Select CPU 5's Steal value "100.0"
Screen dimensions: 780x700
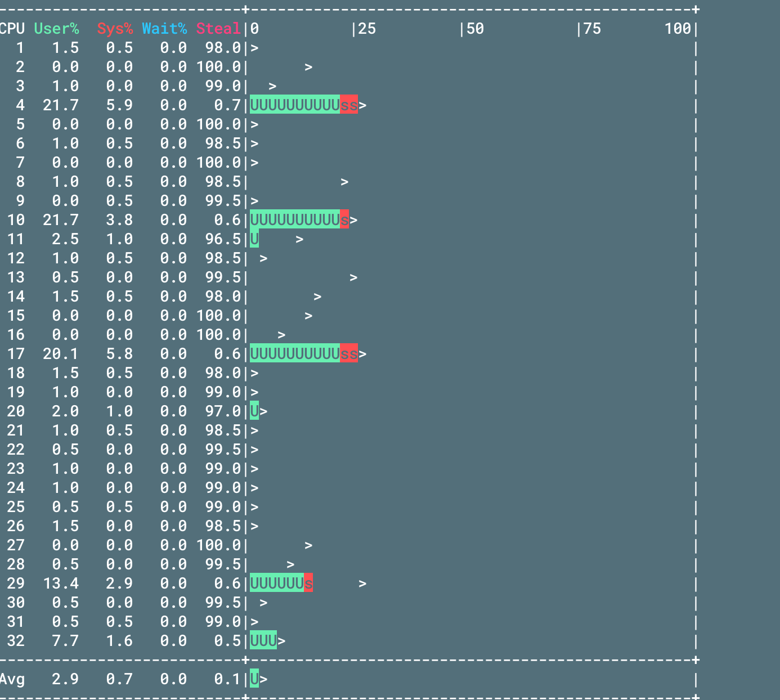pyautogui.click(x=218, y=124)
